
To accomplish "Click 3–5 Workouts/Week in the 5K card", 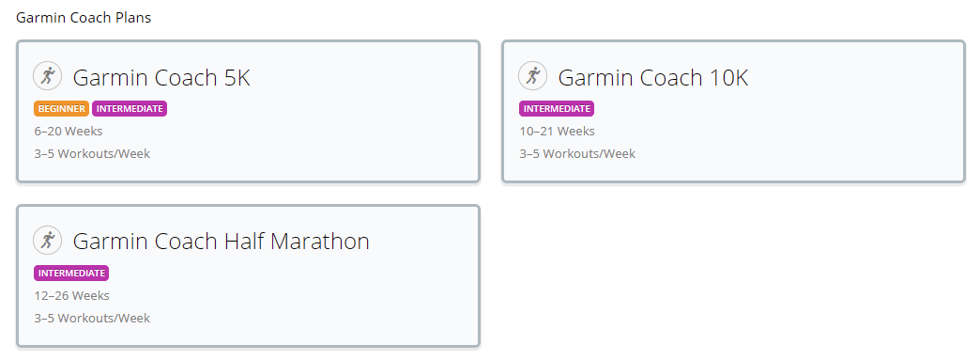I will tap(92, 153).
